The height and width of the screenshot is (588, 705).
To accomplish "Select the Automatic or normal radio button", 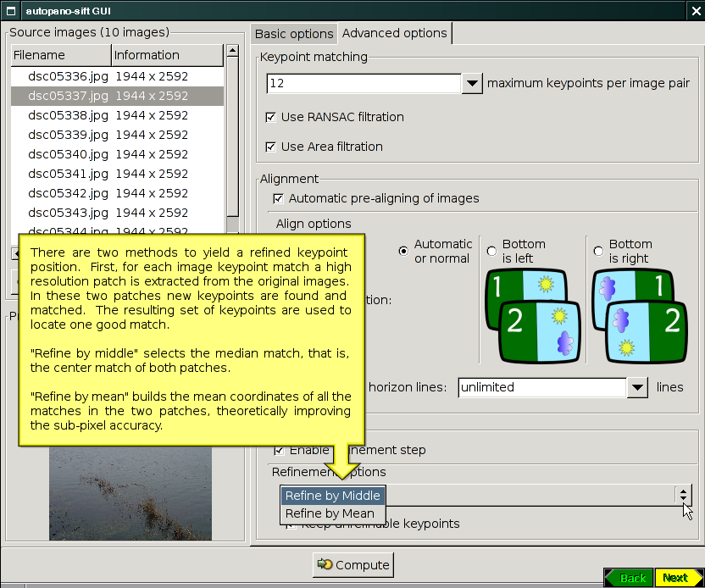I will click(403, 251).
